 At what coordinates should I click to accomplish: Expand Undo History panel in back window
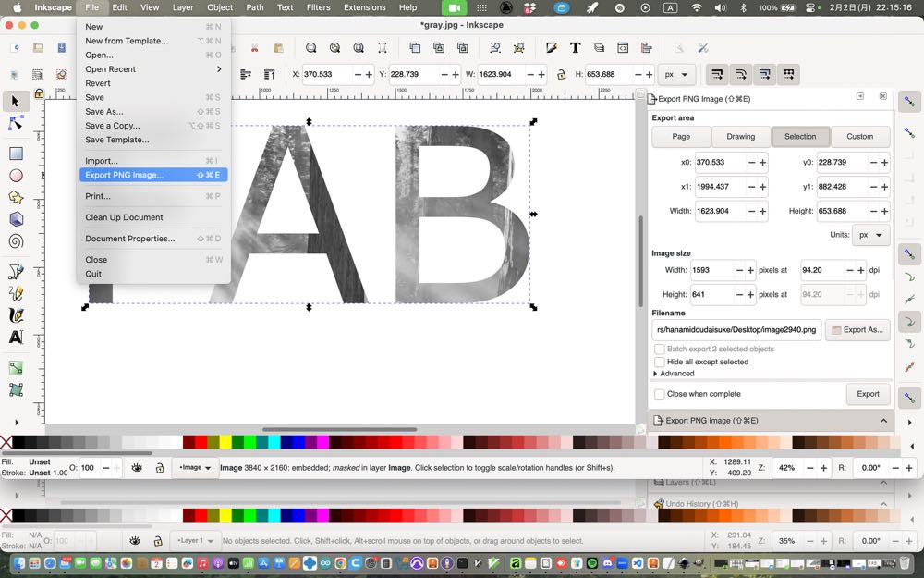pos(771,504)
